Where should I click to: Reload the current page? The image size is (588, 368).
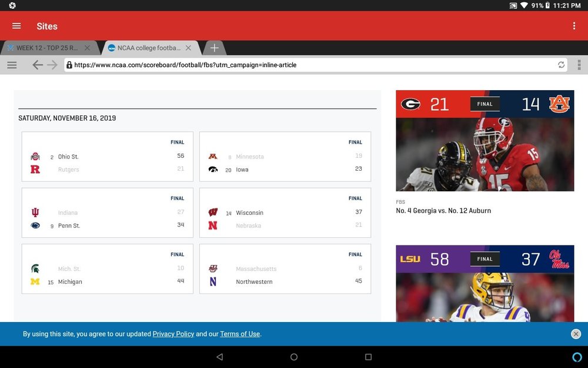click(x=561, y=65)
